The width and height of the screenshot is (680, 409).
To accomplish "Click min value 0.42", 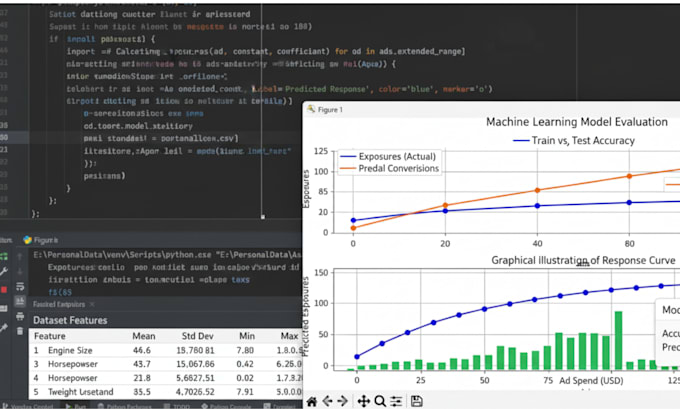I will 245,364.
